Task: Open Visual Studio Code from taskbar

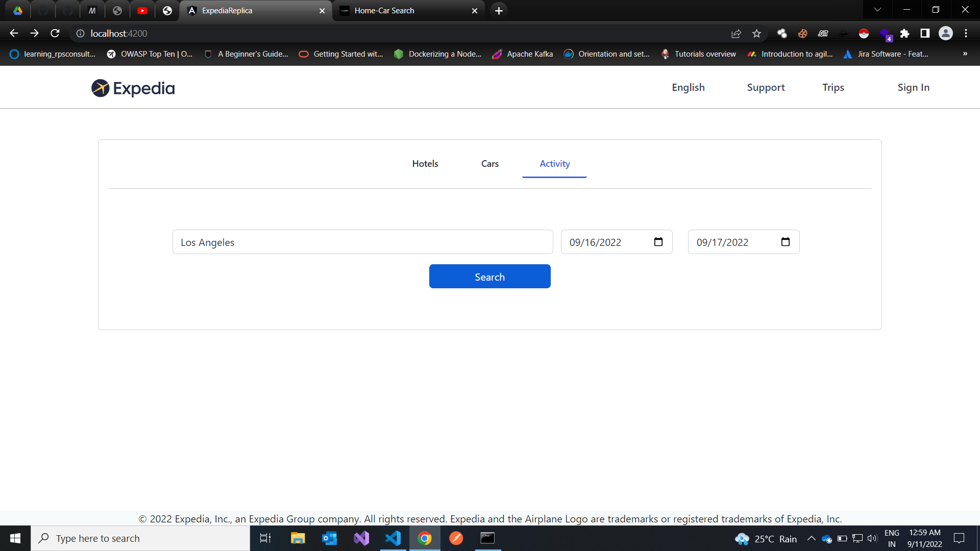Action: [393, 538]
